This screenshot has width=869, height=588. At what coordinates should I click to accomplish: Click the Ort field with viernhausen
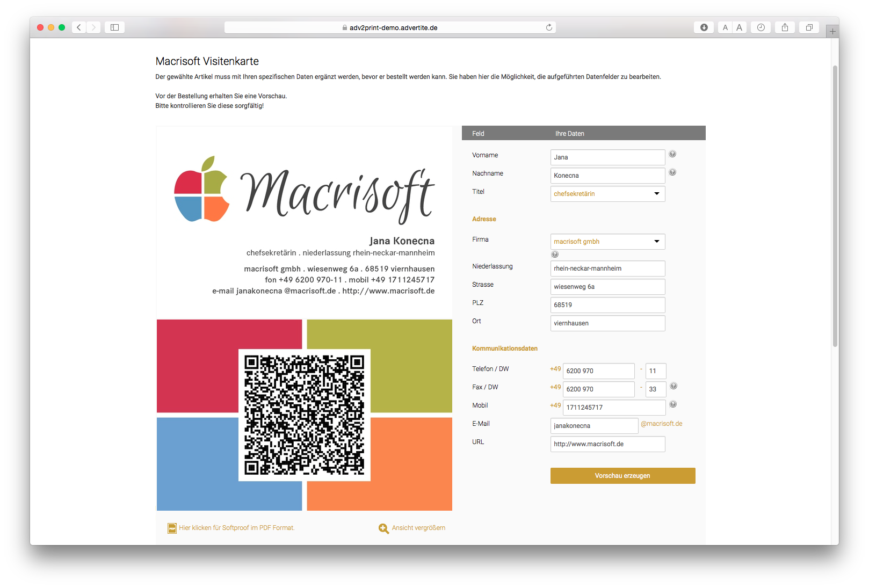[x=607, y=323]
